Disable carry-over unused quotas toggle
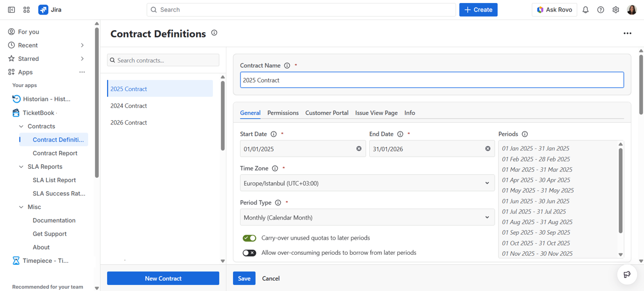This screenshot has width=644, height=291. pos(249,238)
